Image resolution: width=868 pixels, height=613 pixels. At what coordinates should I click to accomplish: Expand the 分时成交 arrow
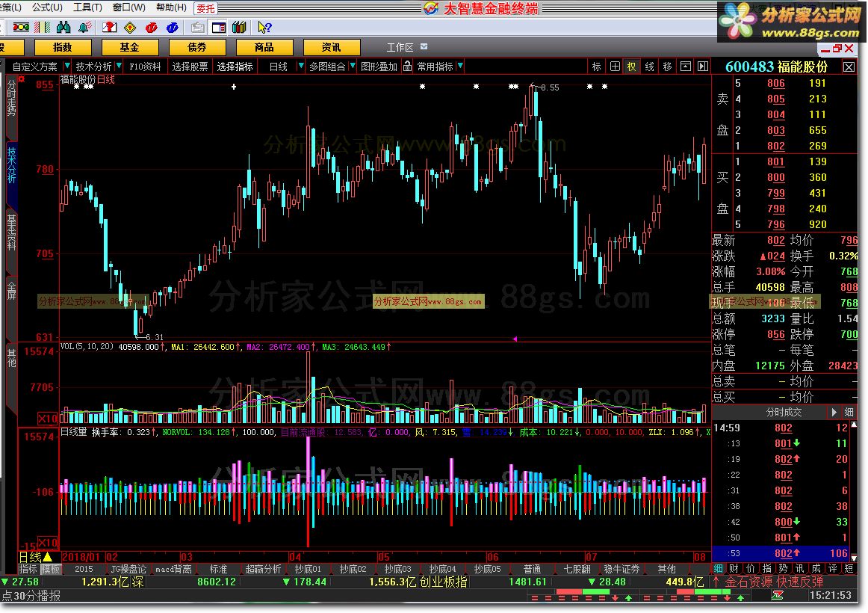(834, 412)
